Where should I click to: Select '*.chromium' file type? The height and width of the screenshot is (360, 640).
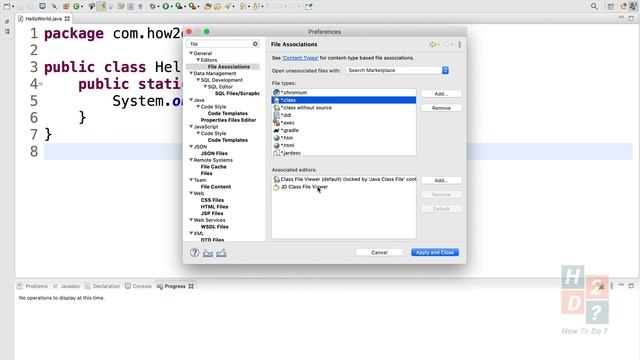[344, 93]
